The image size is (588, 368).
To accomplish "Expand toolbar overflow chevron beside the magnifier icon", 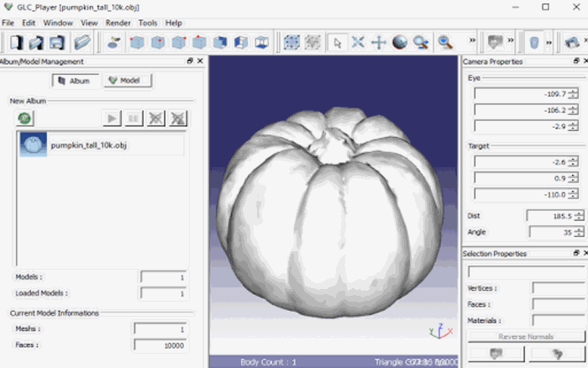I will [472, 40].
